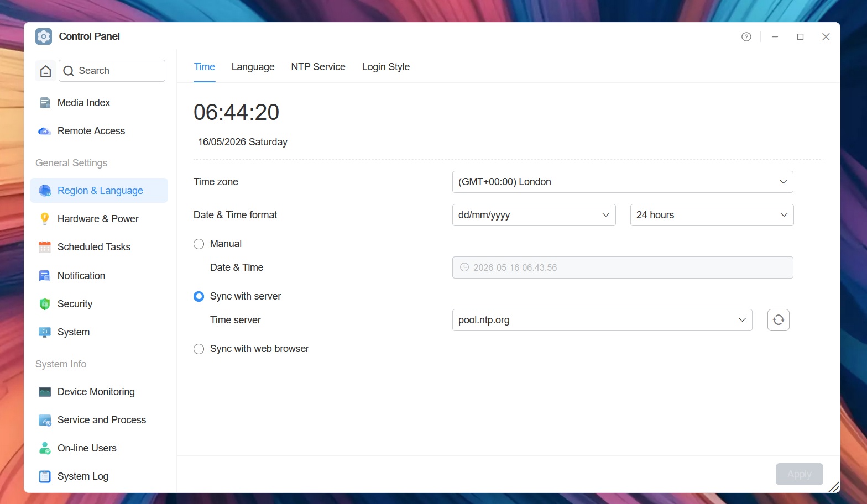The height and width of the screenshot is (504, 867).
Task: Open Device Monitoring page
Action: (98, 392)
